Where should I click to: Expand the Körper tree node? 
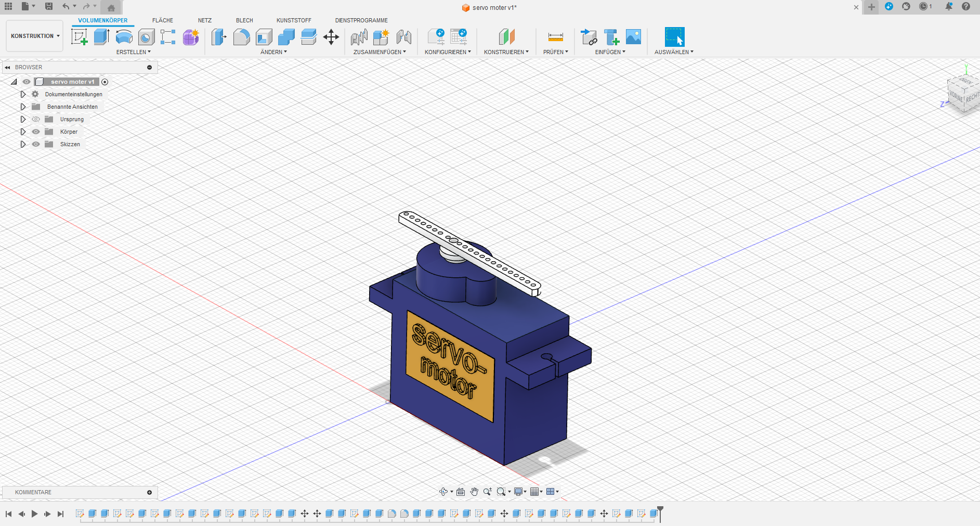(23, 132)
